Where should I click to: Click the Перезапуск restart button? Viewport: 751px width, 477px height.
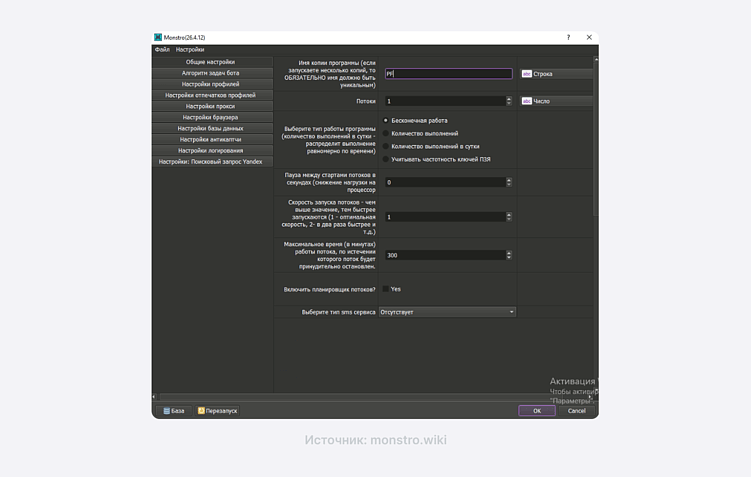coord(217,411)
